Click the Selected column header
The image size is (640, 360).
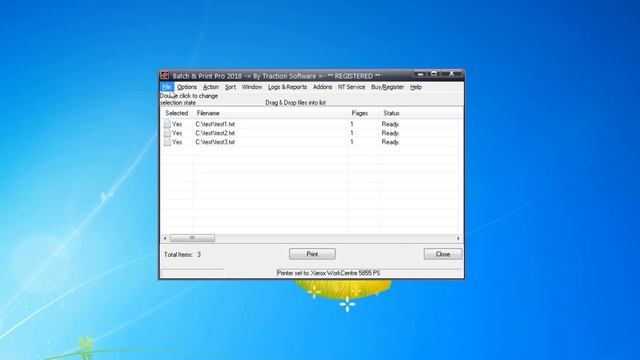pos(177,113)
